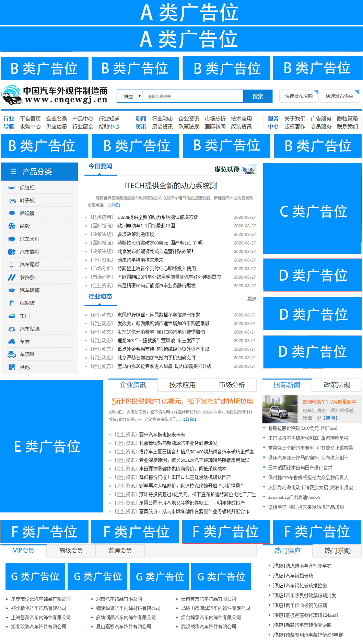Click the headlight (汽车大灯) icon
Screen dimensions: 363x644
click(12, 239)
